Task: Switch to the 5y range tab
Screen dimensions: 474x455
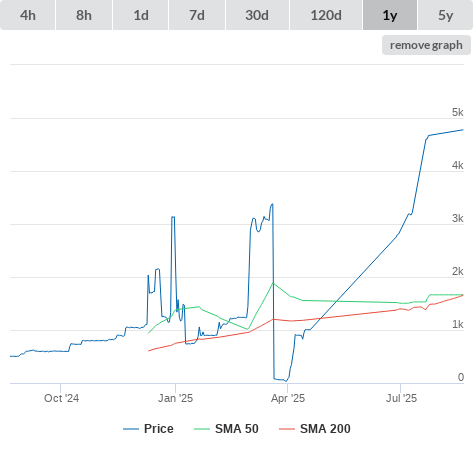Action: click(445, 15)
